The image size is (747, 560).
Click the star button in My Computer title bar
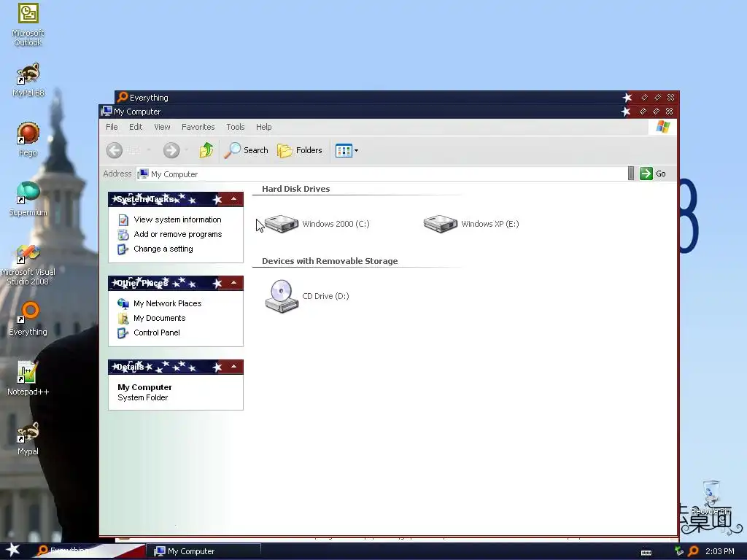tap(626, 112)
